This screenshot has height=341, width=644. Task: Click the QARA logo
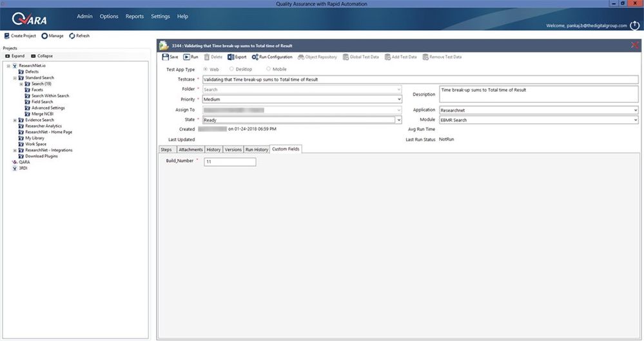[x=30, y=19]
